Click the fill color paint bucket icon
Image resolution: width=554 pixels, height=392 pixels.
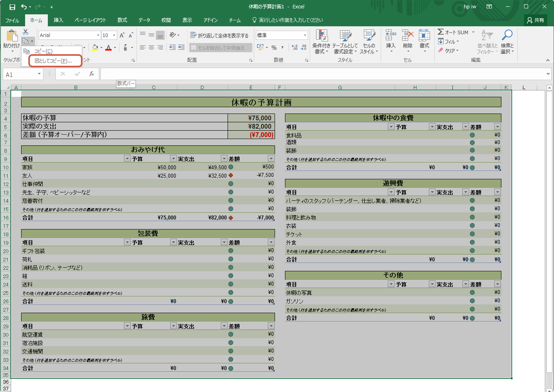[x=95, y=47]
